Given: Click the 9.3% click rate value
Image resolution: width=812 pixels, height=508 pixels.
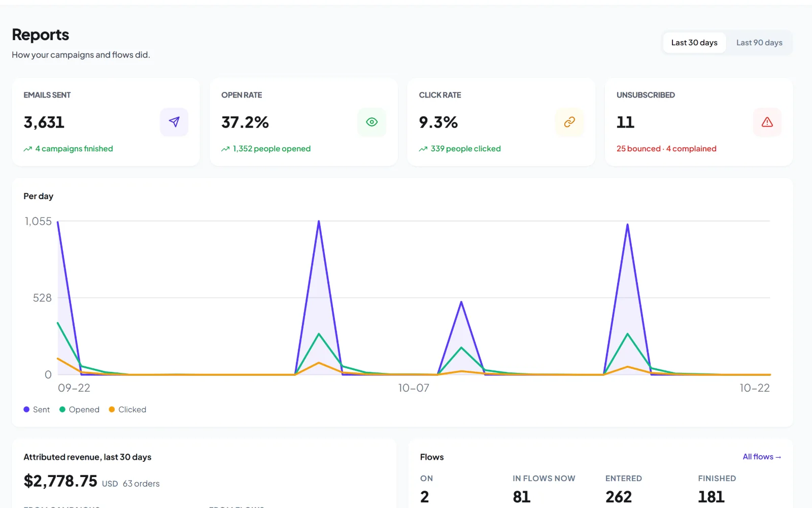Looking at the screenshot, I should tap(438, 122).
